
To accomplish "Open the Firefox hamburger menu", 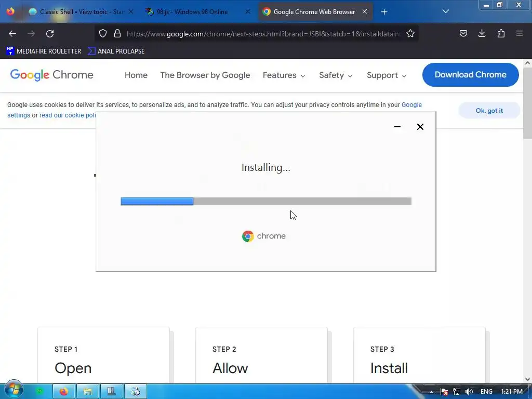I will pyautogui.click(x=520, y=33).
